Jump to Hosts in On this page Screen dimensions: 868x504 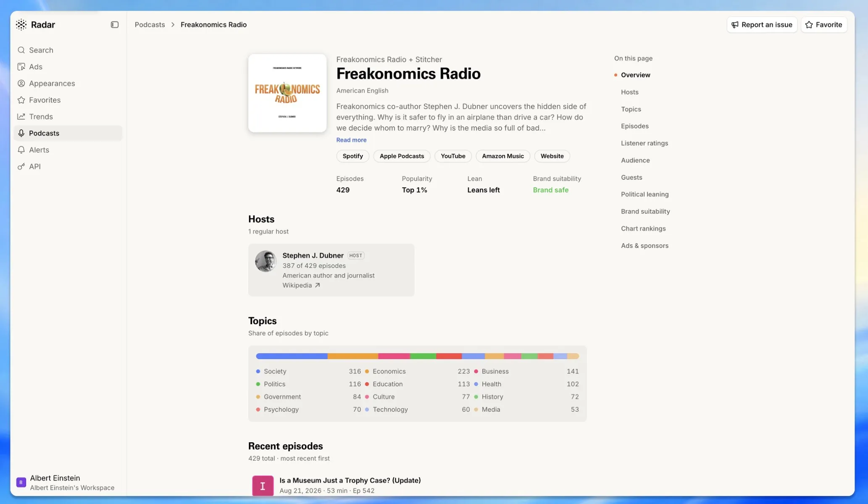pyautogui.click(x=629, y=92)
